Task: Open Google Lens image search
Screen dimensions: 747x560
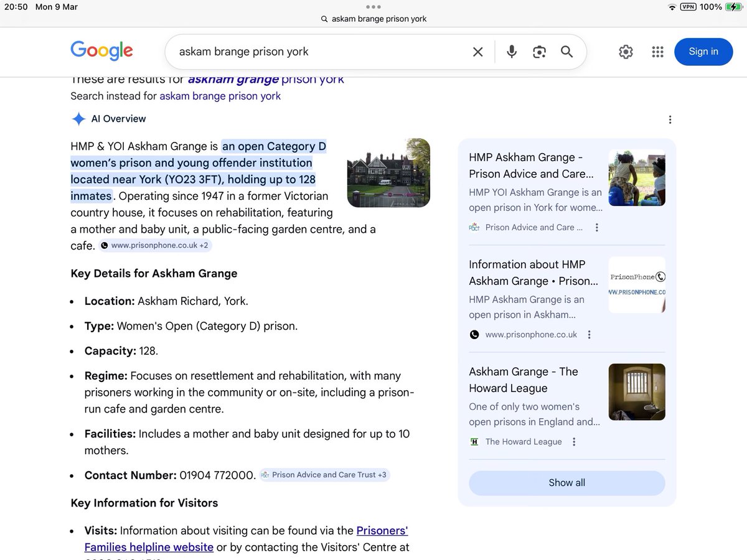Action: (539, 52)
